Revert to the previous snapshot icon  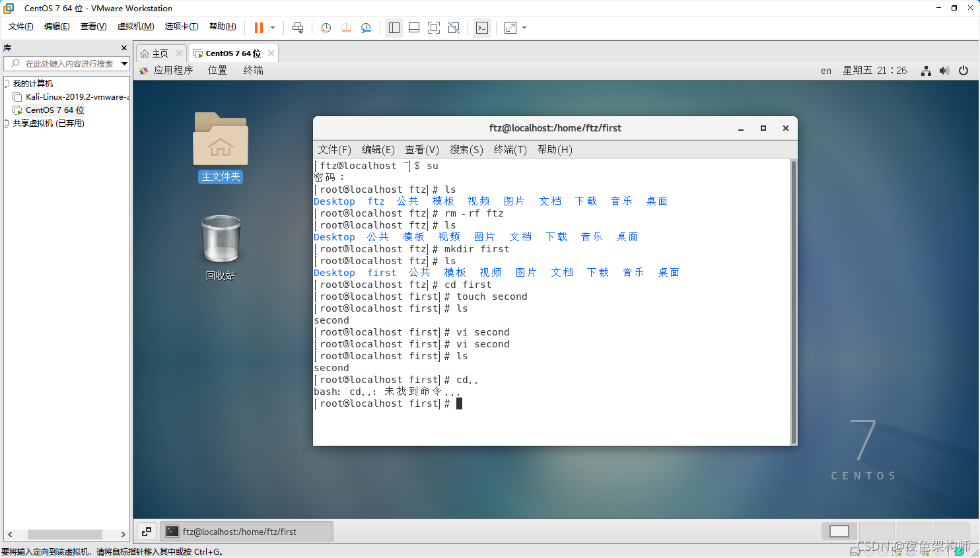tap(346, 28)
